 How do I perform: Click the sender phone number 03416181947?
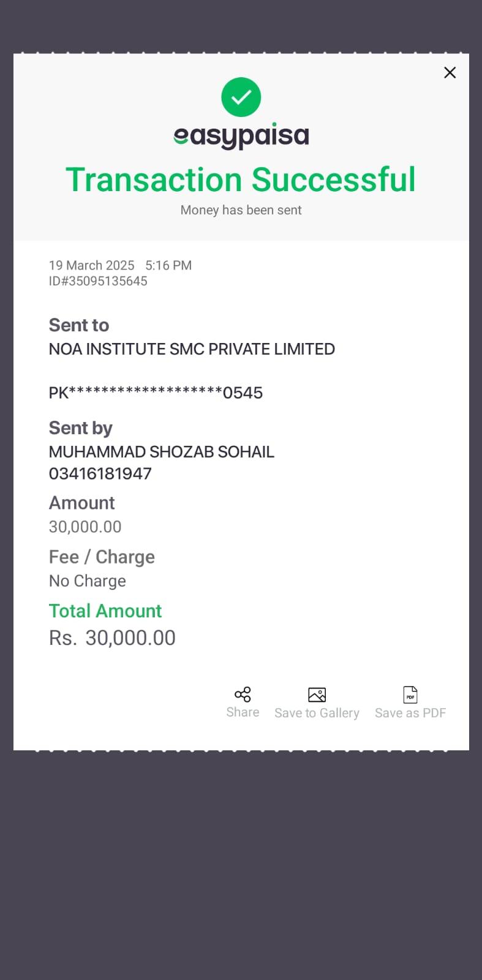[100, 473]
